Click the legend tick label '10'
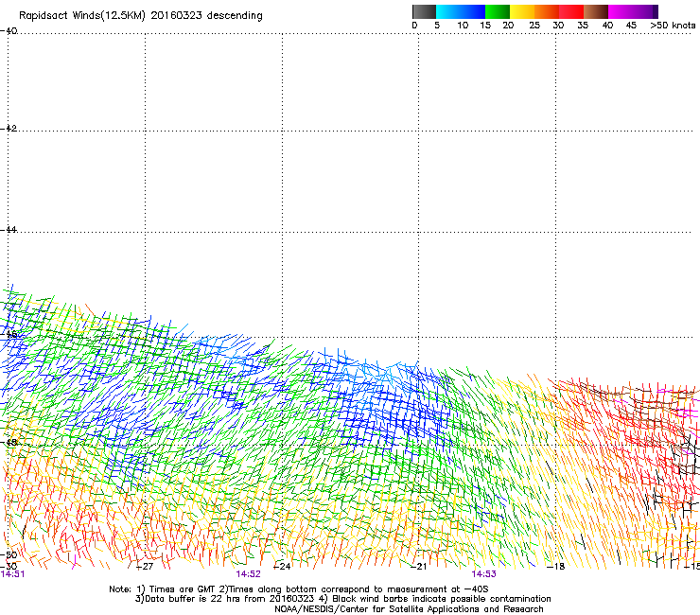The width and height of the screenshot is (700, 615). (x=463, y=26)
